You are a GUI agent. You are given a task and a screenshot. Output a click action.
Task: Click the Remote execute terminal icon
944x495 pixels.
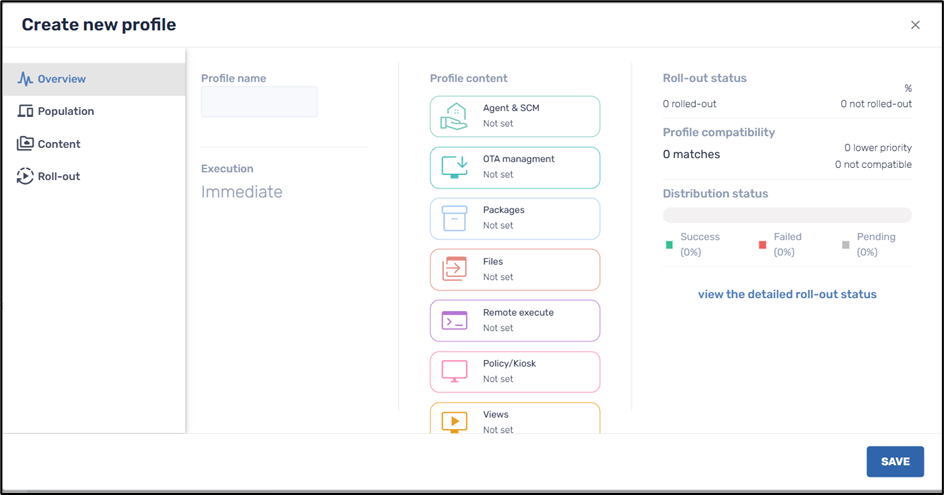[454, 321]
